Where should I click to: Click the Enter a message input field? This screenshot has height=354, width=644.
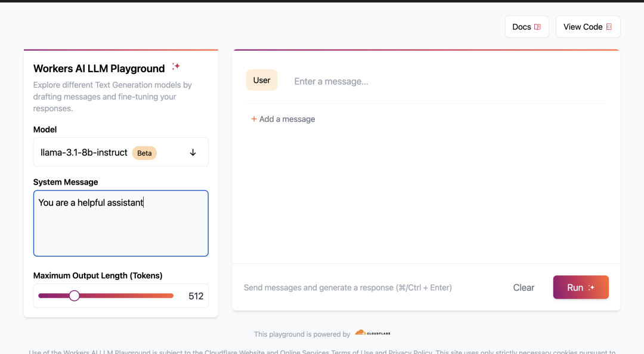coord(447,81)
